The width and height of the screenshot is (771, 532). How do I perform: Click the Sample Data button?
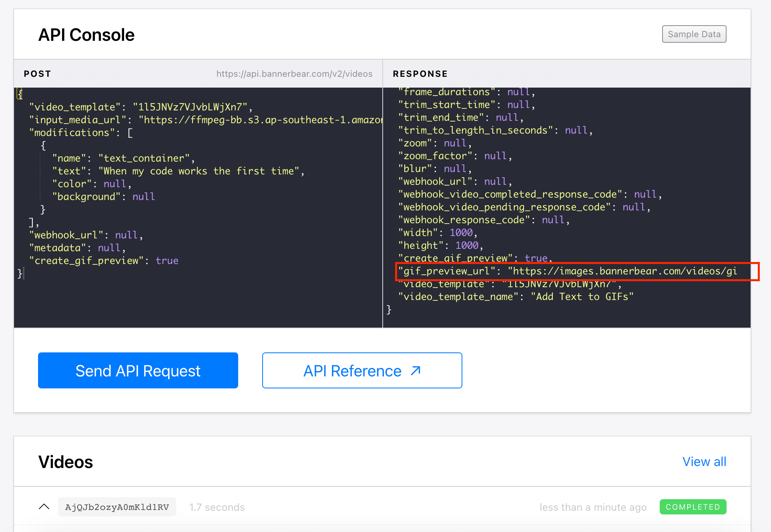click(x=694, y=34)
